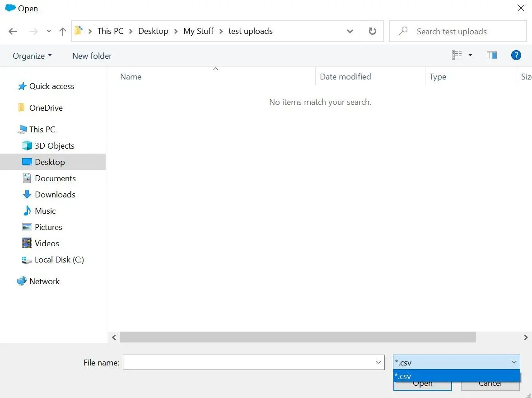Click the Network globe icon
532x398 pixels.
(22, 281)
